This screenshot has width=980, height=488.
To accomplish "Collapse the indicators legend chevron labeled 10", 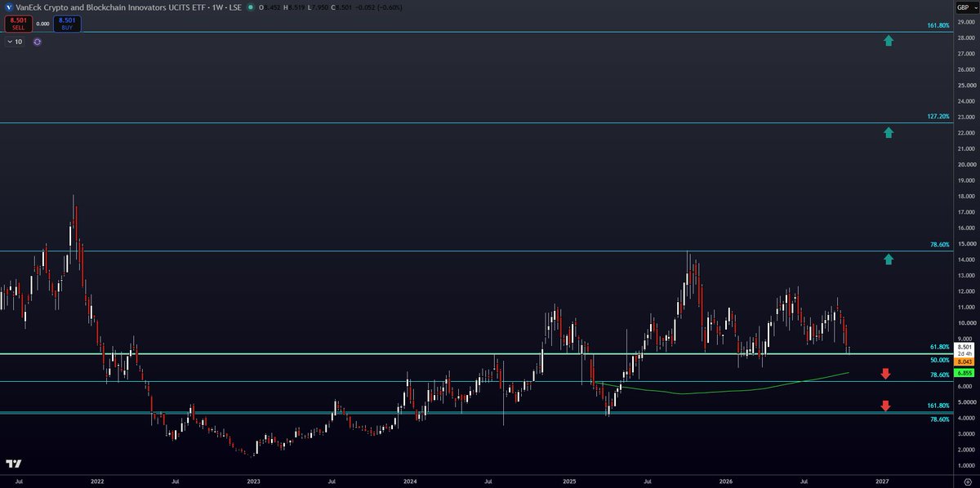I will [x=16, y=41].
